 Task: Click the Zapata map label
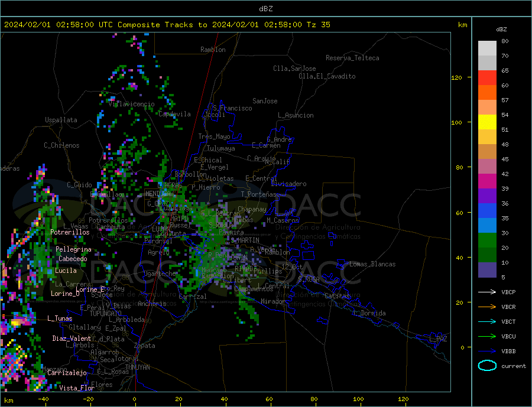(145, 346)
